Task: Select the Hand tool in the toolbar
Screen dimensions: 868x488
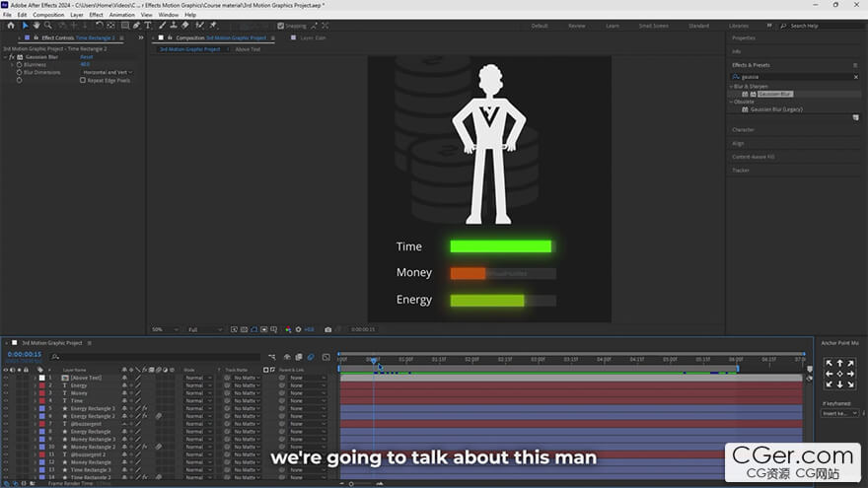Action: coord(36,26)
